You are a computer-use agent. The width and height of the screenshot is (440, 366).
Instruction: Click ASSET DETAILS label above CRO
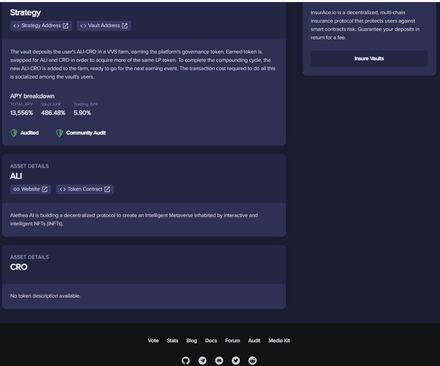tap(29, 257)
